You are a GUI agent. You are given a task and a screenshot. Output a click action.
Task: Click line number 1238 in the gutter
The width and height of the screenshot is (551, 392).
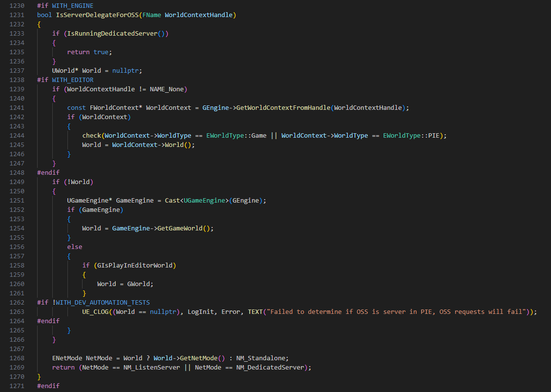coord(17,80)
